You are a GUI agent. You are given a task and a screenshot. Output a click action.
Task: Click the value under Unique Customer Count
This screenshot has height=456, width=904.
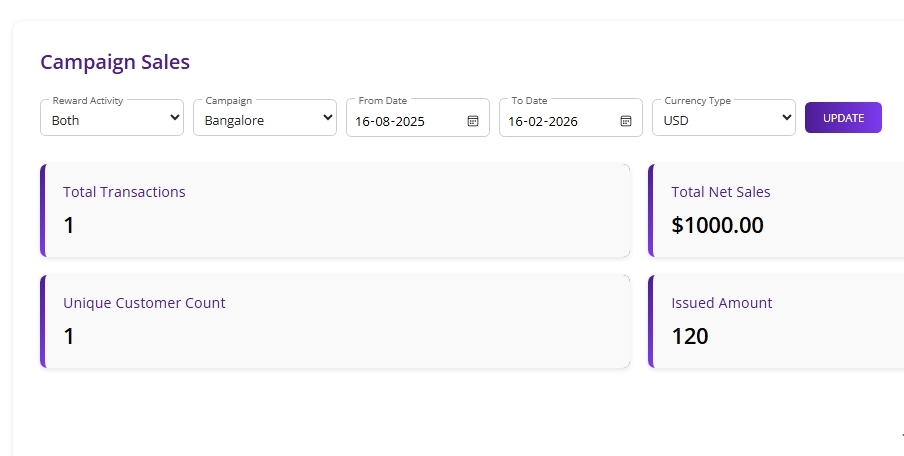click(69, 336)
